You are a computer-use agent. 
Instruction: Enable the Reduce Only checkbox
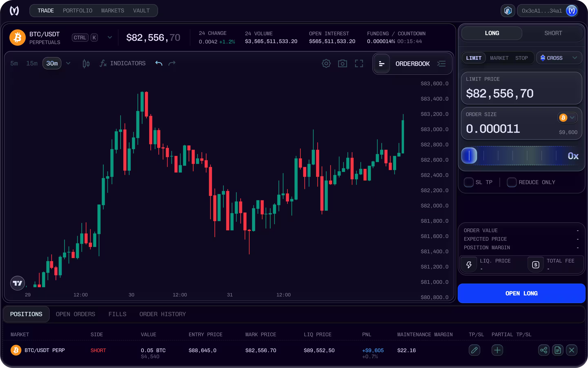click(511, 182)
